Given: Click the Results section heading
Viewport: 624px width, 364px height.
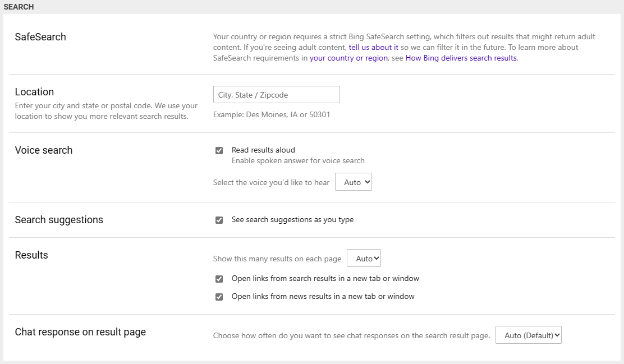Looking at the screenshot, I should [31, 255].
